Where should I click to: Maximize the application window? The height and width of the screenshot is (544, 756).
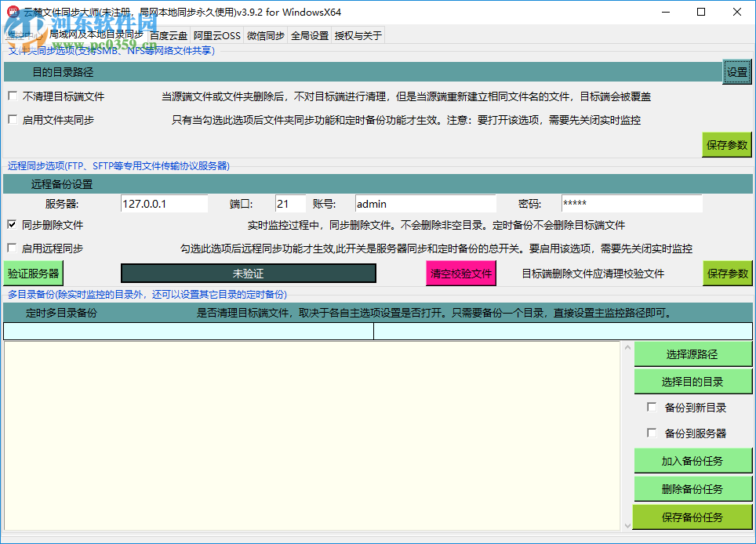[x=702, y=12]
